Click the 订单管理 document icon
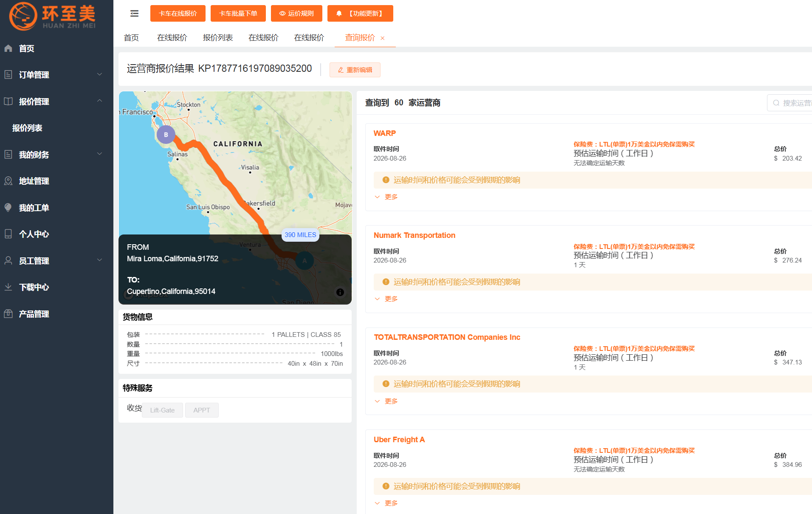 (8, 75)
